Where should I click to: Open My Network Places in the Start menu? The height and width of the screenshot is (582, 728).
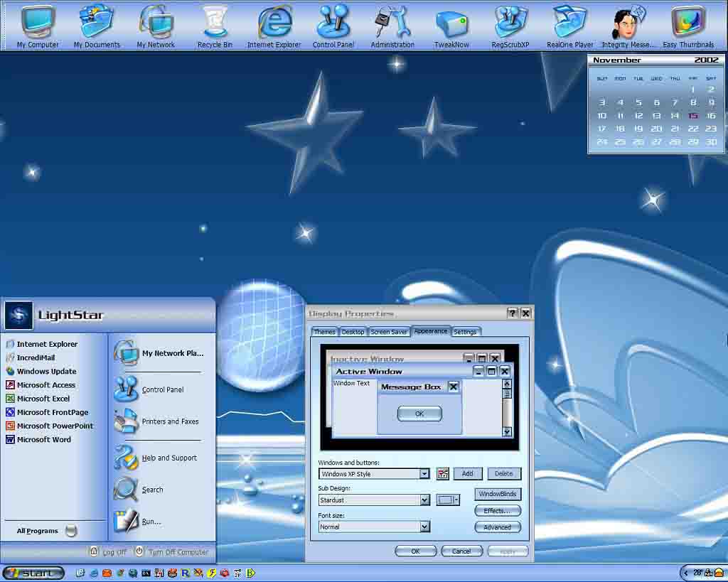tap(159, 353)
